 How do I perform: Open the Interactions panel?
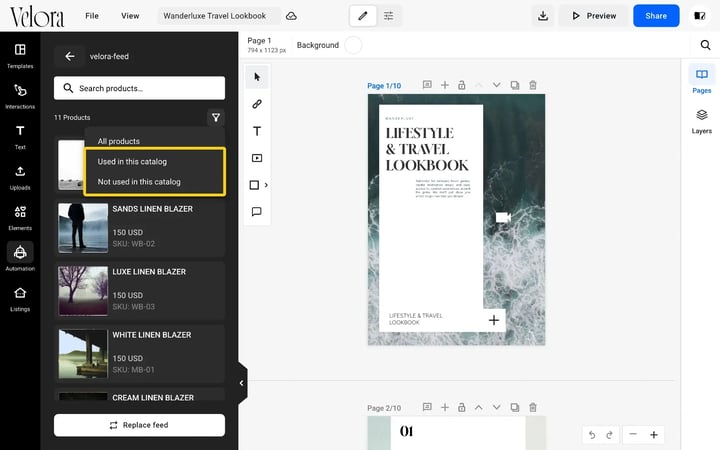20,96
